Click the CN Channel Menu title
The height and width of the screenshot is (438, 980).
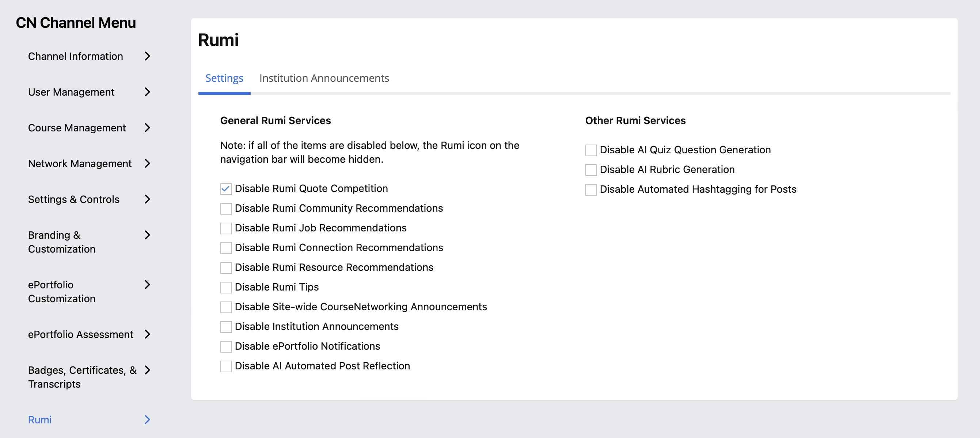[76, 23]
